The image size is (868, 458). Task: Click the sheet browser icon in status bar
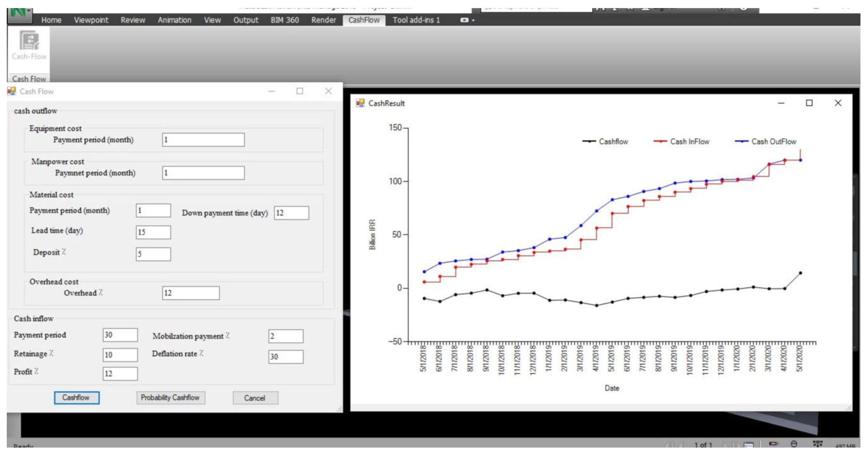coord(748,445)
